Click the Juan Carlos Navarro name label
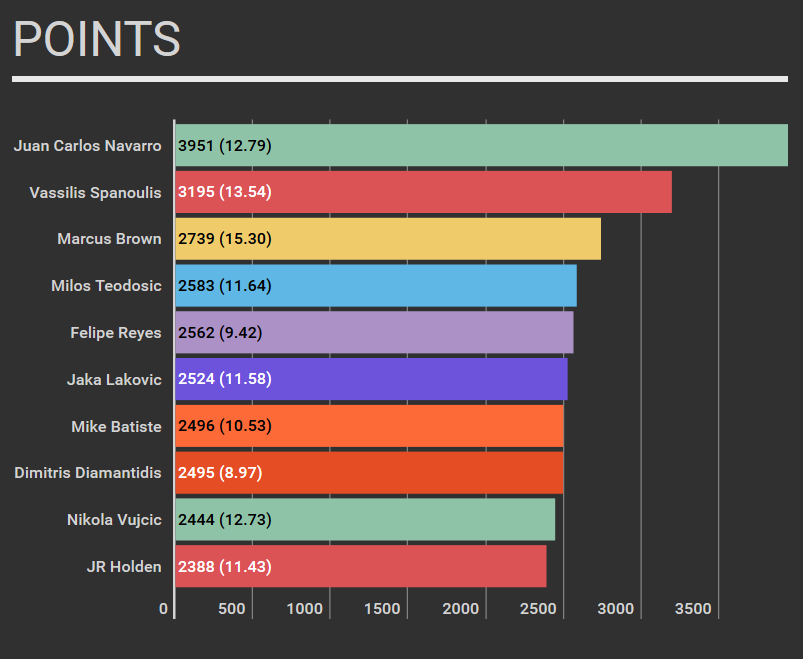 tap(87, 146)
